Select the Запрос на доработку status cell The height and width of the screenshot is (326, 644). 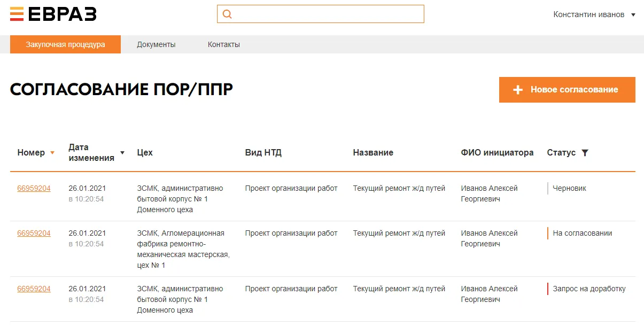(588, 289)
